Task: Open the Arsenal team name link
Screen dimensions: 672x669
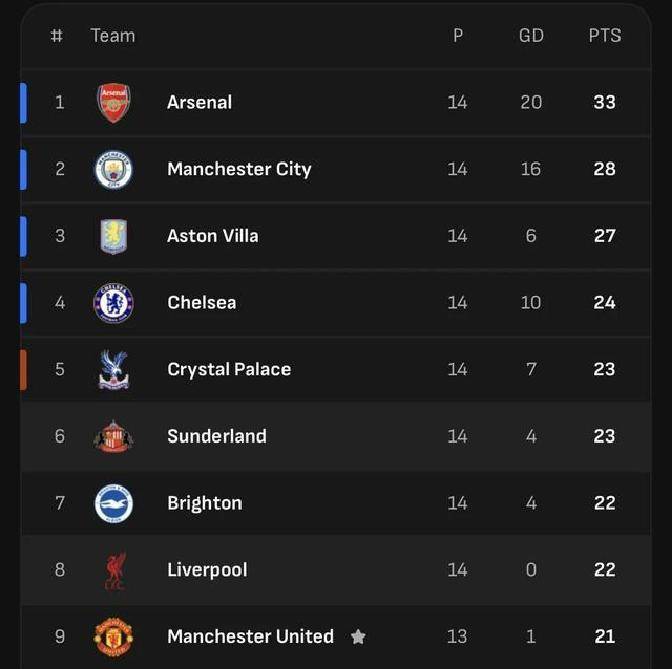Action: (x=199, y=102)
